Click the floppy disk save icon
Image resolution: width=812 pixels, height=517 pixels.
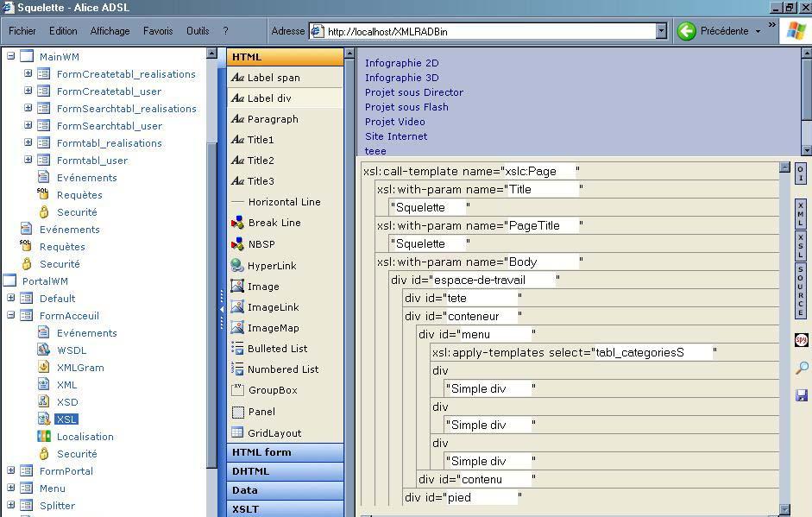[x=801, y=395]
